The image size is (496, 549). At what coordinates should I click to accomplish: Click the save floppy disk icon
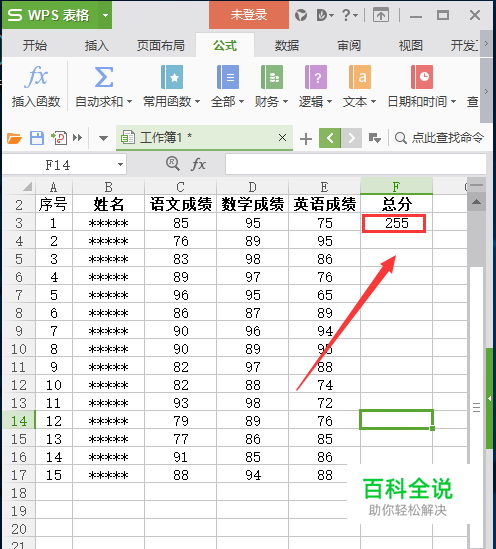pyautogui.click(x=37, y=138)
